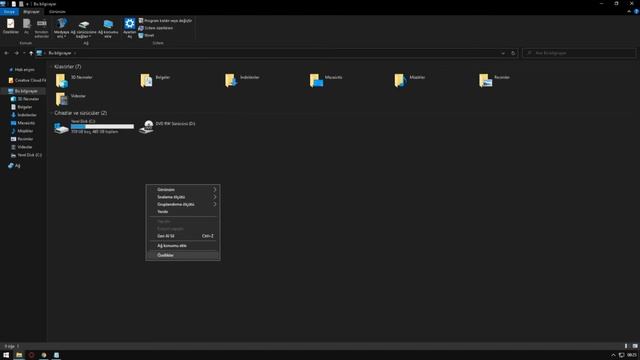Expand Sıralama ölçütü in context menu
Image resolution: width=640 pixels, height=360 pixels.
pyautogui.click(x=183, y=197)
